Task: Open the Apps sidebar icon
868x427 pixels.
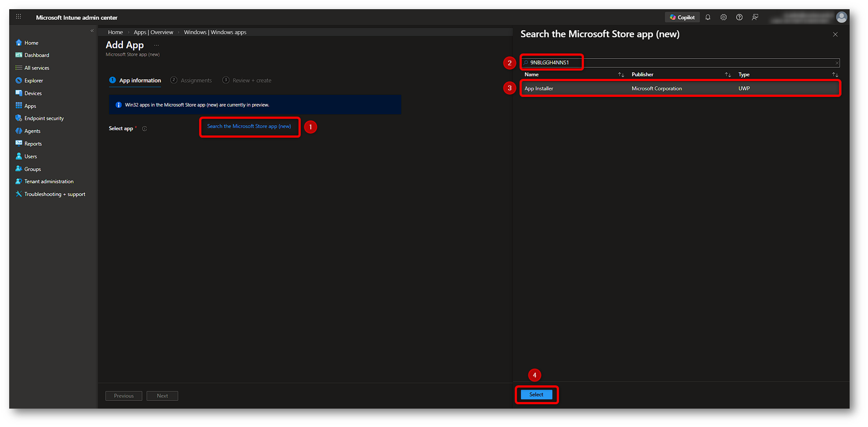Action: pyautogui.click(x=19, y=106)
